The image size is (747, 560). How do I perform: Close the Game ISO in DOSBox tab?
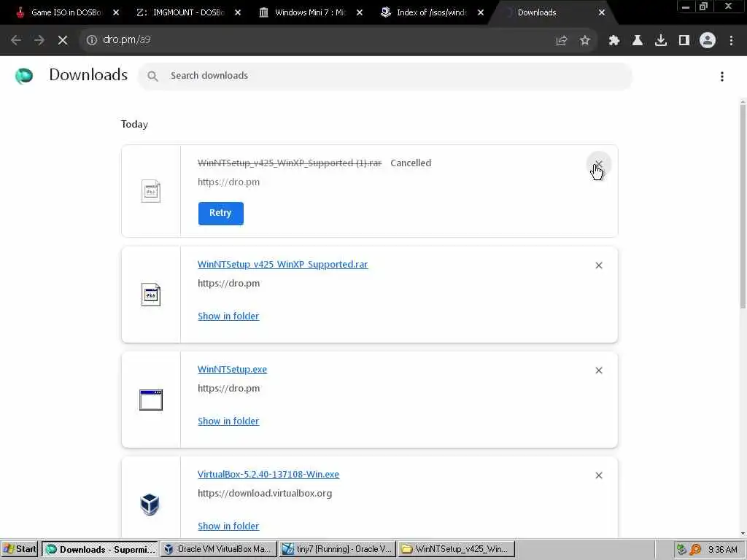[x=116, y=13]
